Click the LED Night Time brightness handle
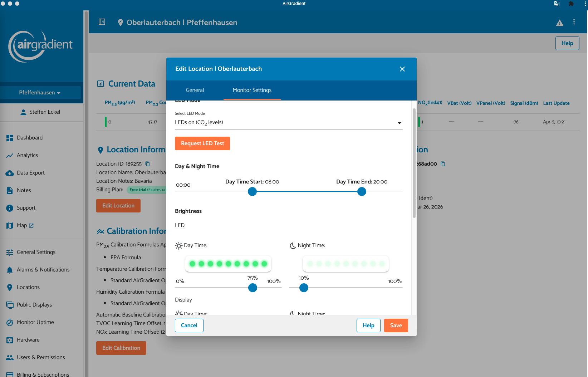The height and width of the screenshot is (377, 588). pyautogui.click(x=304, y=288)
